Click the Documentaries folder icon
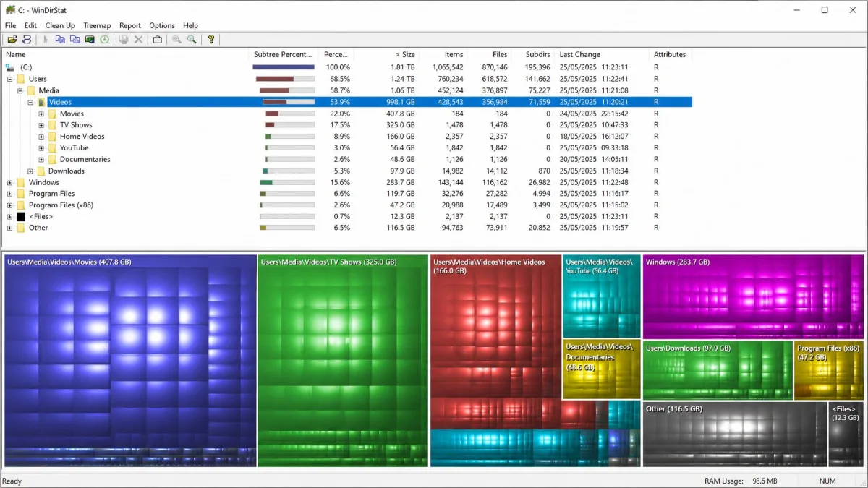Image resolution: width=868 pixels, height=488 pixels. [x=52, y=159]
